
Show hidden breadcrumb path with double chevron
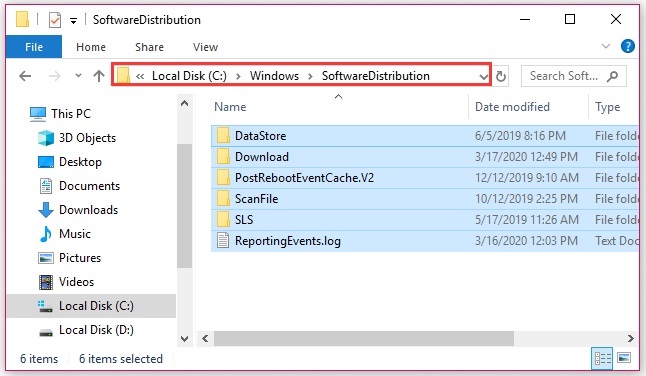pyautogui.click(x=140, y=76)
